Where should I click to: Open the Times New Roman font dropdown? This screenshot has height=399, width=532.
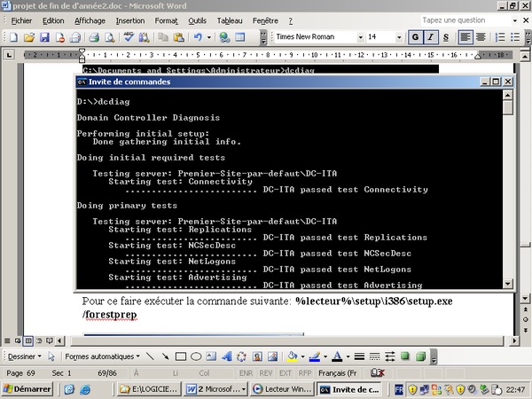pyautogui.click(x=360, y=37)
